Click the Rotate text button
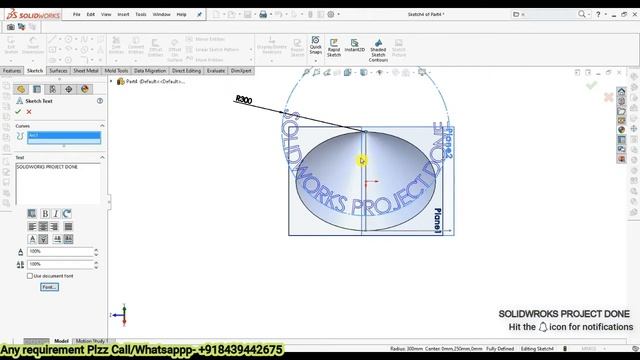The width and height of the screenshot is (640, 360). pyautogui.click(x=67, y=213)
